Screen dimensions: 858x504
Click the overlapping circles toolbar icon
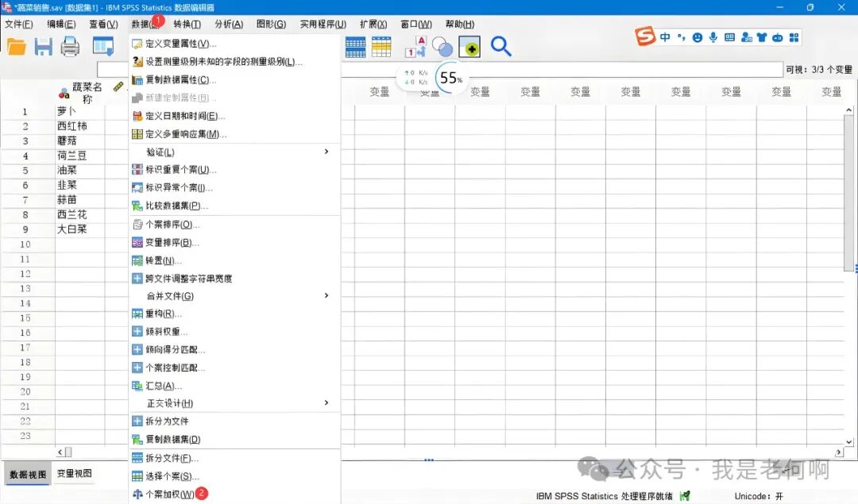[x=443, y=47]
